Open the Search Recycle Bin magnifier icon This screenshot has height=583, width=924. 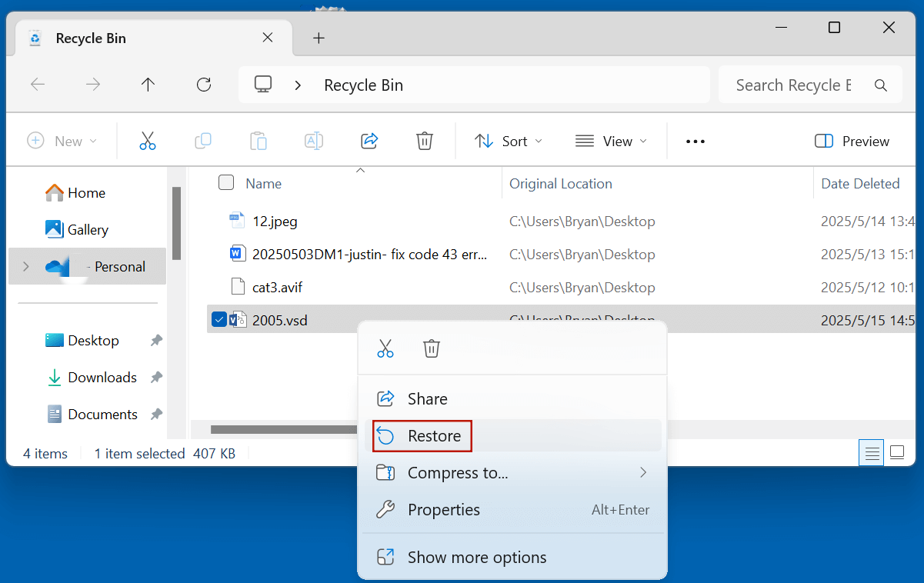pyautogui.click(x=880, y=85)
